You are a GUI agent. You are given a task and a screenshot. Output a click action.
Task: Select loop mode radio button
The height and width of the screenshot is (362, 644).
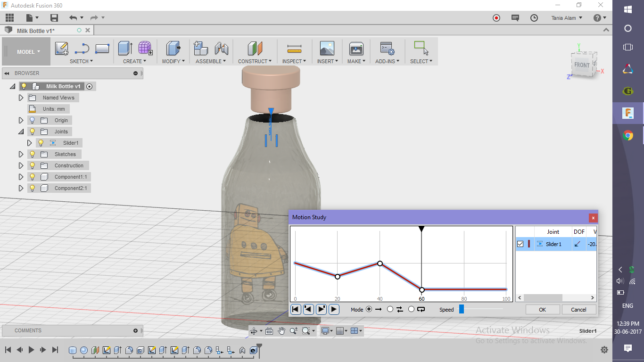pos(411,309)
